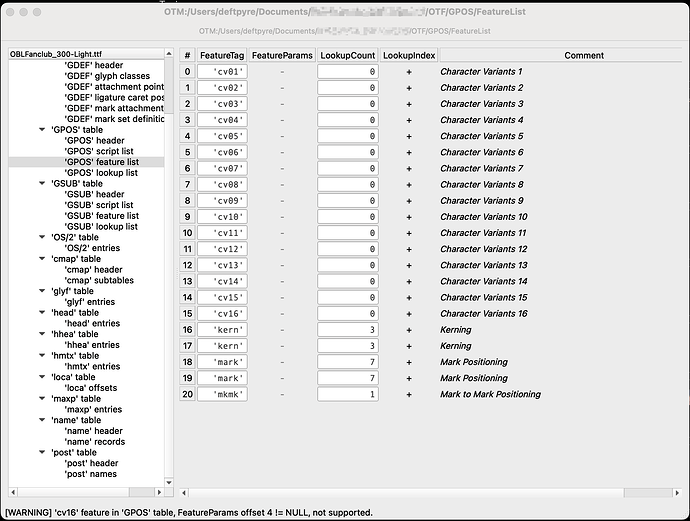This screenshot has width=690, height=521.
Task: Click the # column header
Action: pos(187,55)
